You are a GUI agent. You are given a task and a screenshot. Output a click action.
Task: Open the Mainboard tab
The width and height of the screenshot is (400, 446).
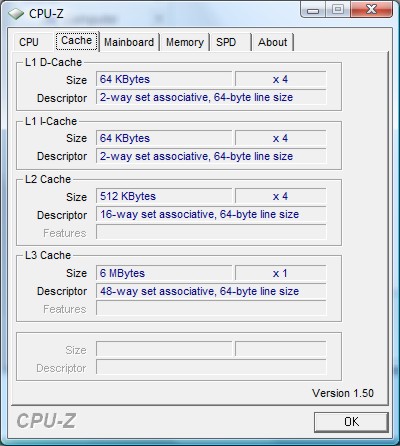point(129,42)
